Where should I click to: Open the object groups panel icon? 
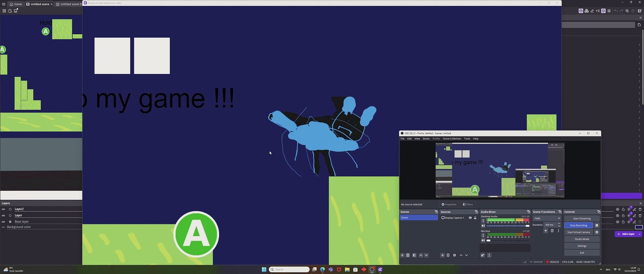tap(587, 11)
